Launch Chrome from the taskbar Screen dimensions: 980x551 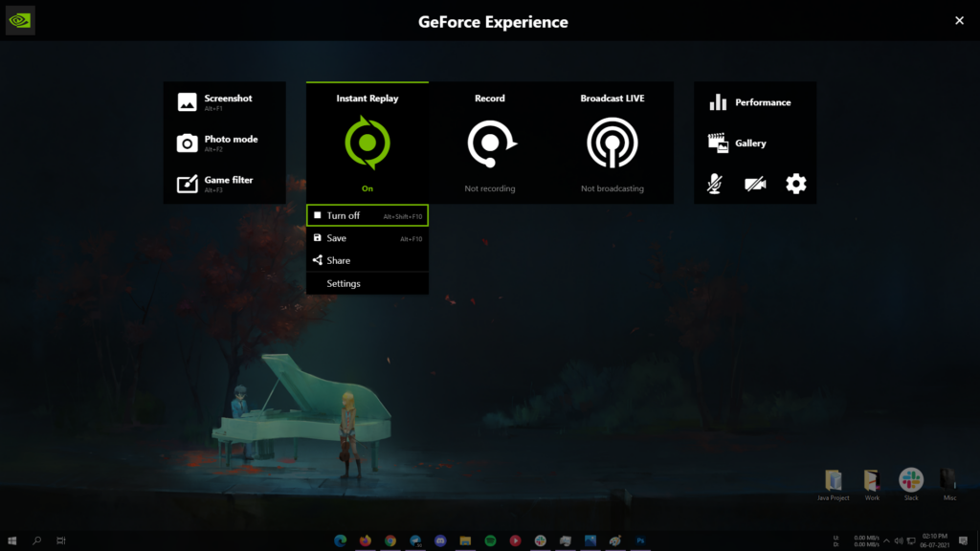coord(390,540)
